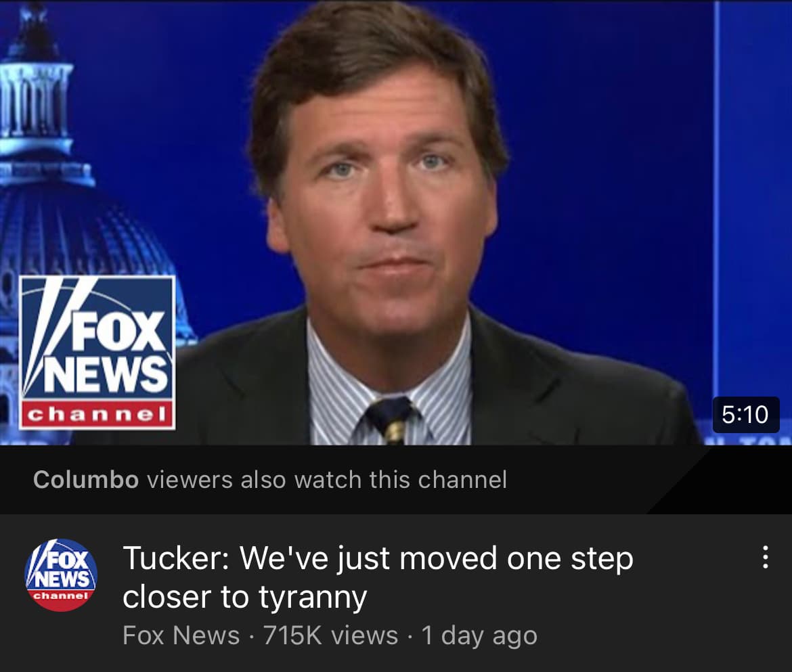Click the word 'tyranny' in the title
Image resolution: width=792 pixels, height=672 pixels.
point(313,598)
